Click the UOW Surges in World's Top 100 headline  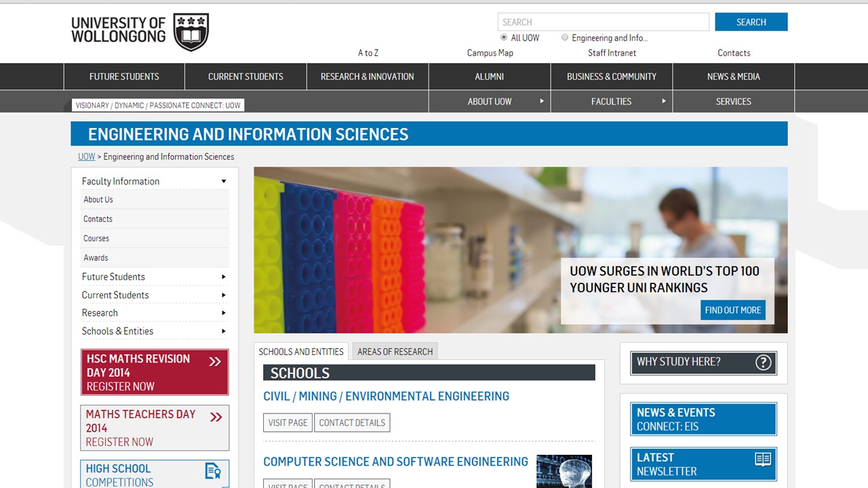click(x=665, y=279)
